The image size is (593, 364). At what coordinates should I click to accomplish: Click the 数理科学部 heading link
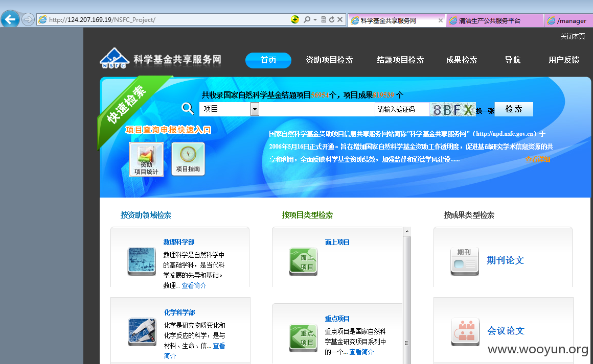tap(179, 242)
